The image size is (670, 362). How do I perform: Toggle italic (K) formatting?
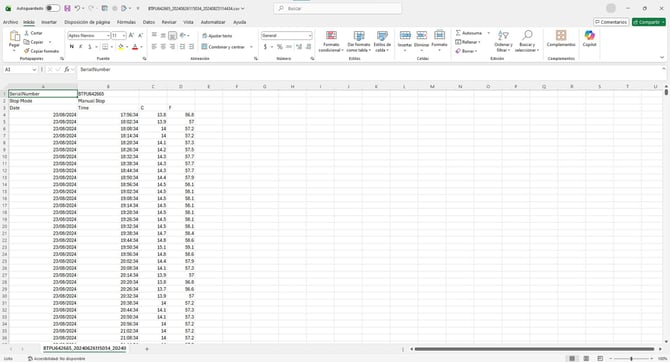[80, 47]
